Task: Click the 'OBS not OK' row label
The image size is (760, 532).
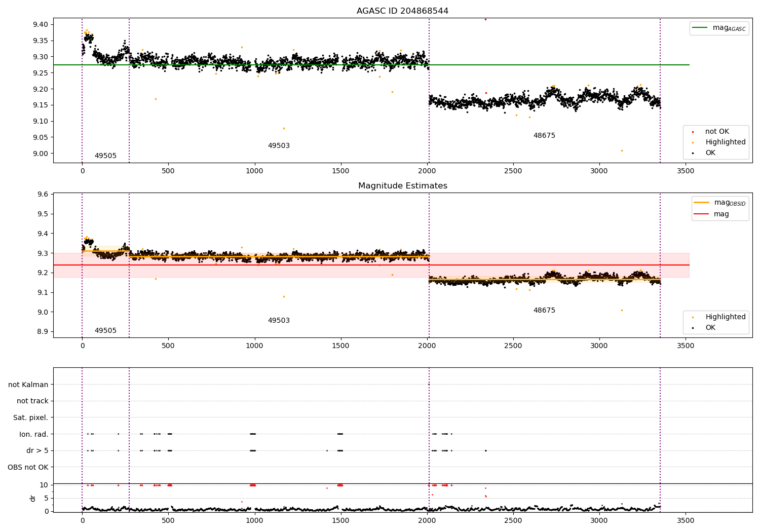Action: (28, 467)
